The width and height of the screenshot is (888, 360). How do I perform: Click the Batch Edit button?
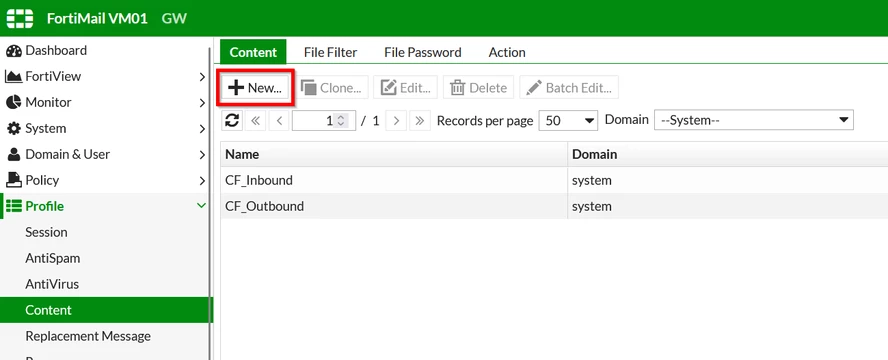click(x=569, y=88)
